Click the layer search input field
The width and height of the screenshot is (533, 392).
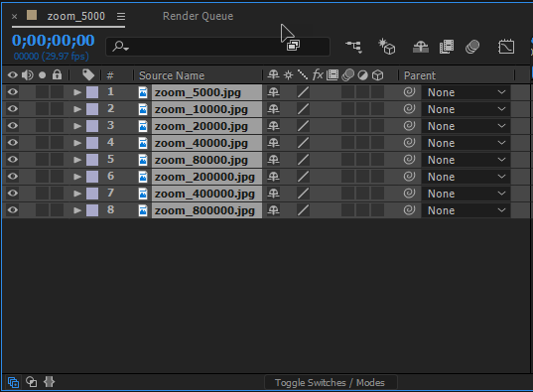pyautogui.click(x=217, y=47)
